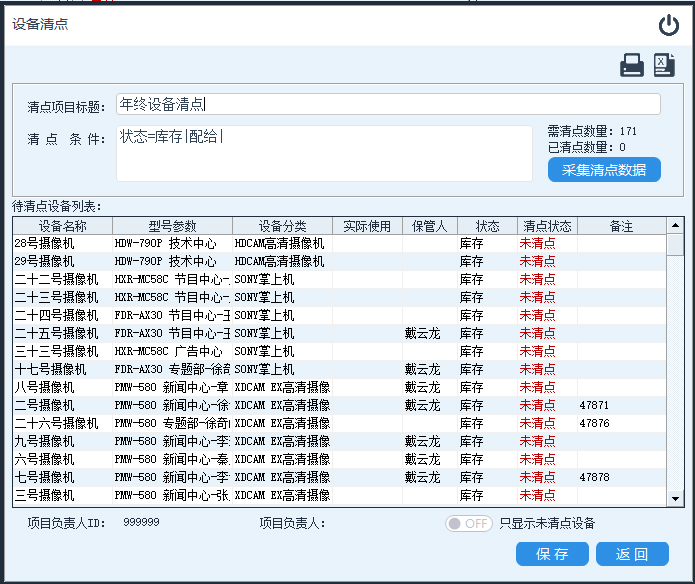The height and width of the screenshot is (584, 695).
Task: Click the 清点状态 column header
Action: point(547,226)
